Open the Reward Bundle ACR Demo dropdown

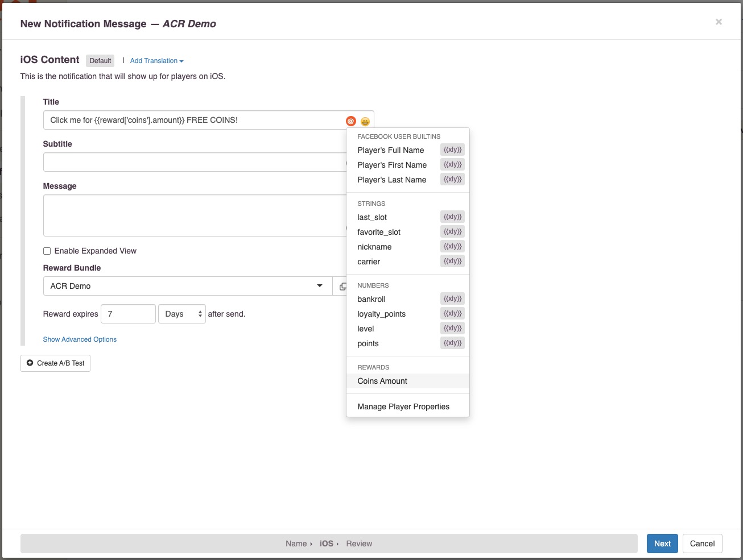pyautogui.click(x=187, y=286)
